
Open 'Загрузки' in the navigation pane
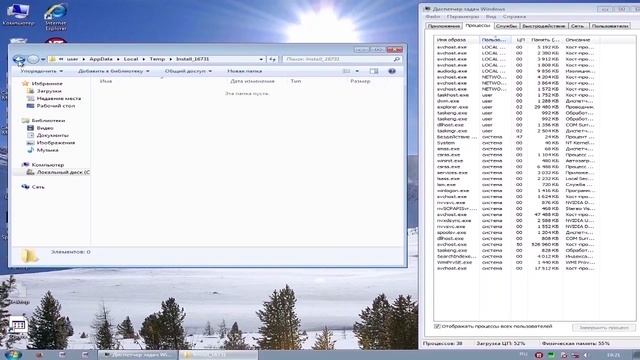pos(49,91)
